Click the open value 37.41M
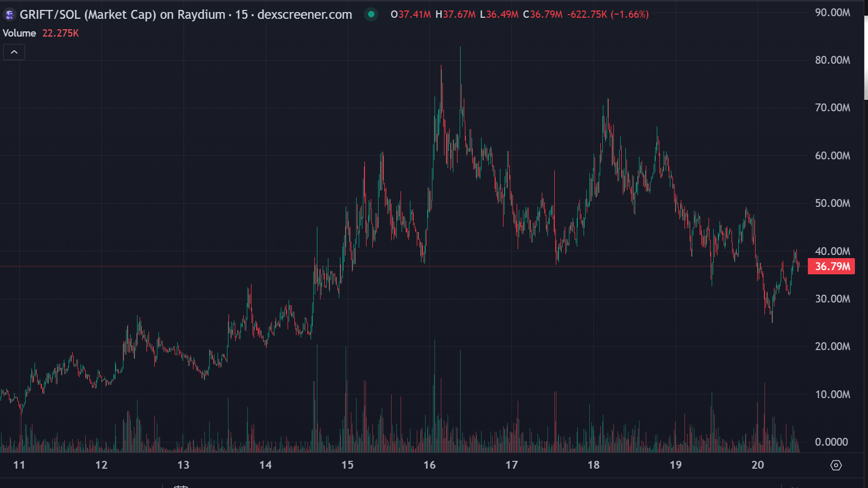Screen dimensions: 868x488 [x=415, y=15]
